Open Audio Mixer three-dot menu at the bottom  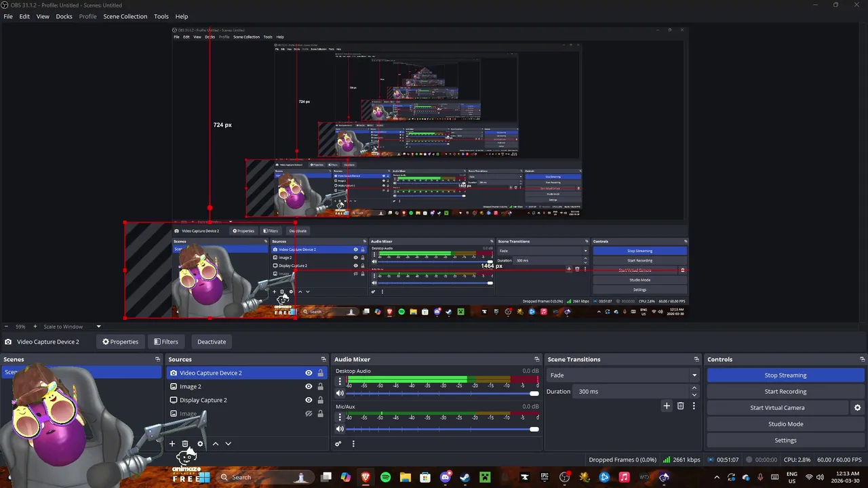pyautogui.click(x=353, y=444)
